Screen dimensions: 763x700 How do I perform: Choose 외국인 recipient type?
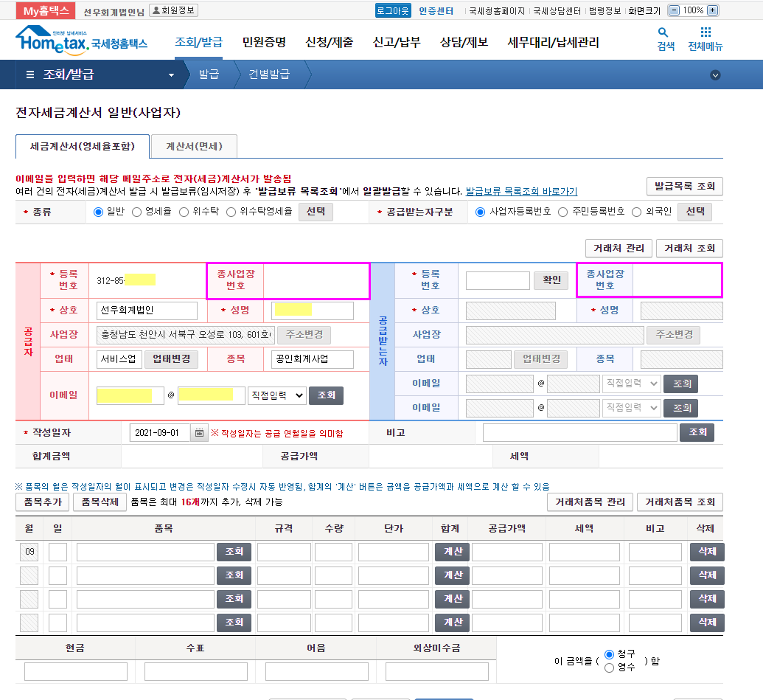coord(636,212)
